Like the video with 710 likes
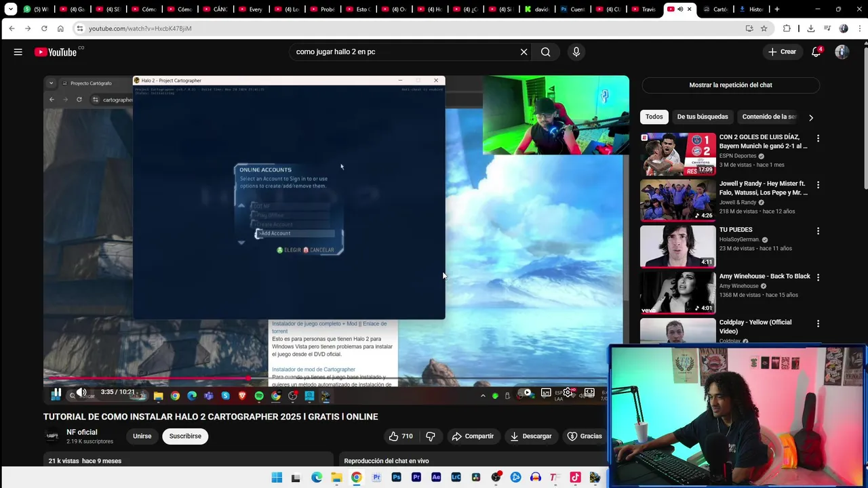Screen dimensions: 868x488 coord(401,436)
